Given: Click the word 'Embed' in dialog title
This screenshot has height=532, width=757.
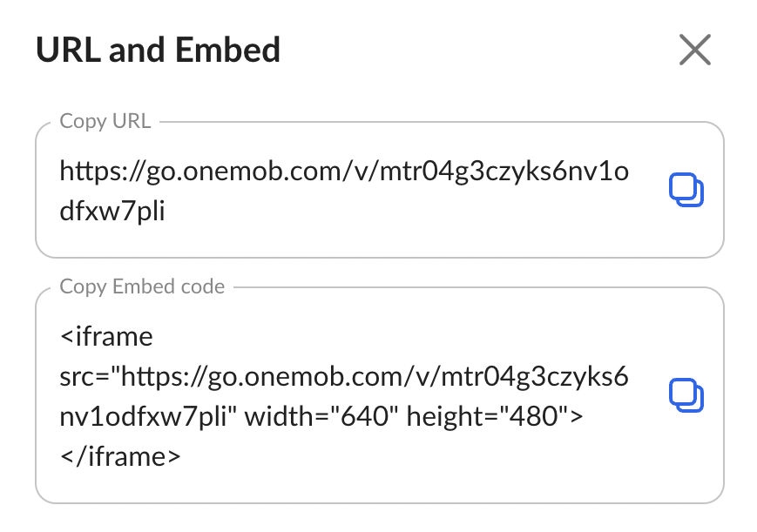Looking at the screenshot, I should click(227, 50).
